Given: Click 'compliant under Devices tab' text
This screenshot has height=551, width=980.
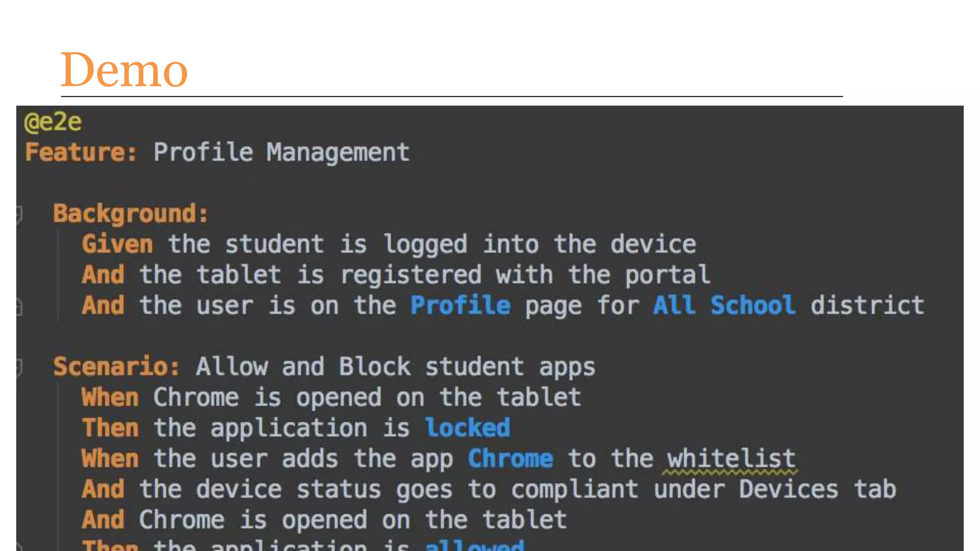Looking at the screenshot, I should coord(703,489).
